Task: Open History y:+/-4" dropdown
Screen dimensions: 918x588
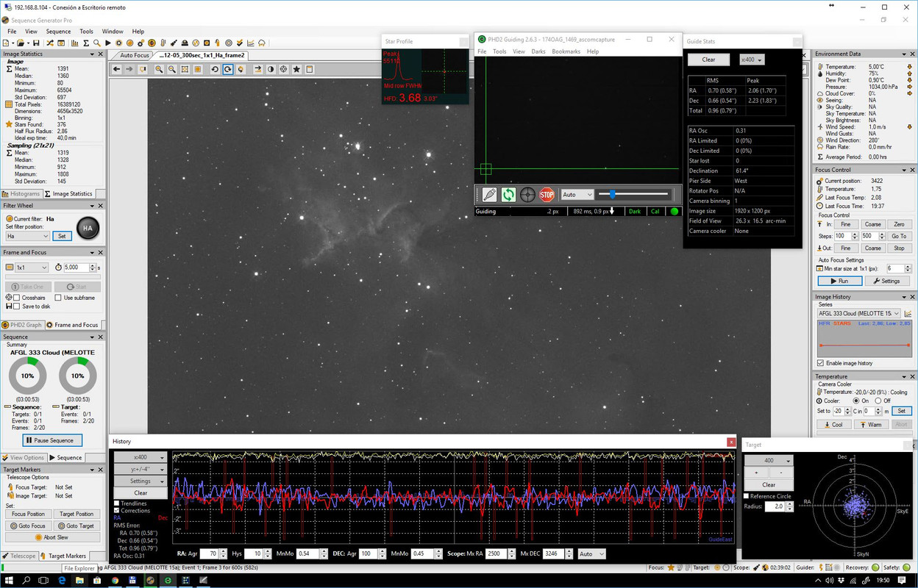Action: 140,469
